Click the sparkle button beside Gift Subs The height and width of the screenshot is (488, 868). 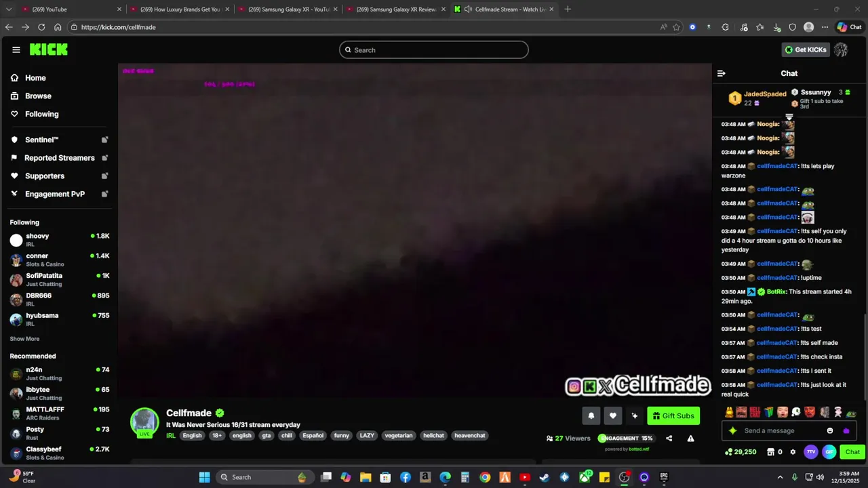635,416
